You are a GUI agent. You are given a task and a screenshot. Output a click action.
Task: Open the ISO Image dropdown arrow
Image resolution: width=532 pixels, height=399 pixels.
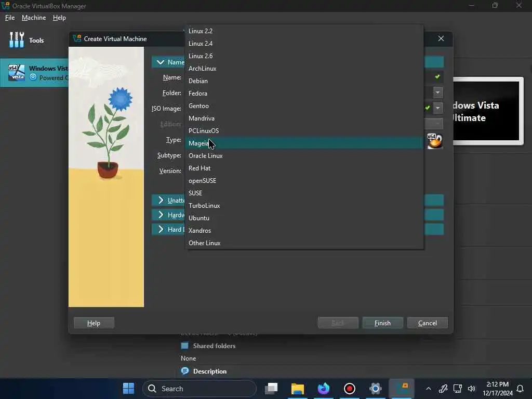[438, 108]
